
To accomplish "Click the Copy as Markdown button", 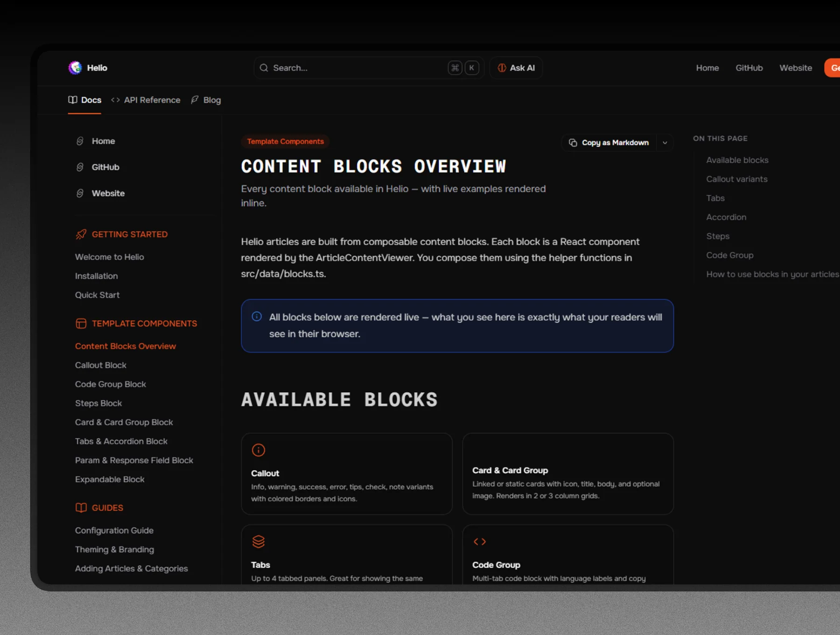I will click(x=609, y=142).
